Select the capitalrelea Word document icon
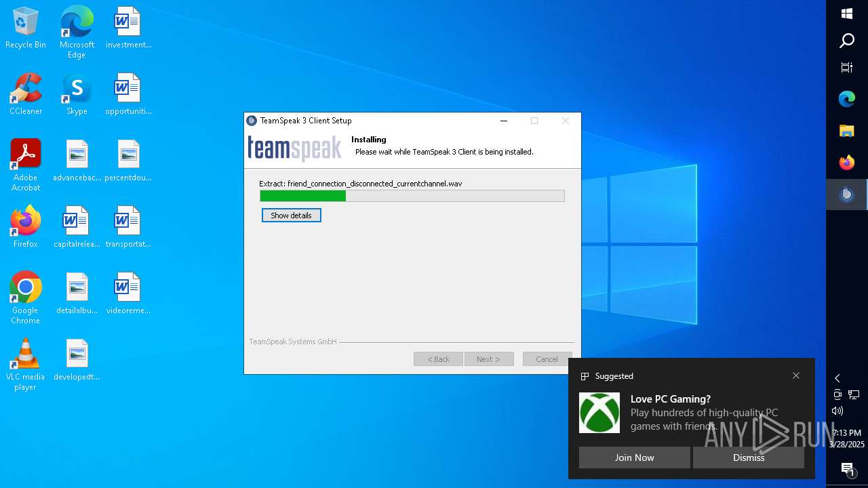Screen dimensions: 868x488 pos(77,228)
